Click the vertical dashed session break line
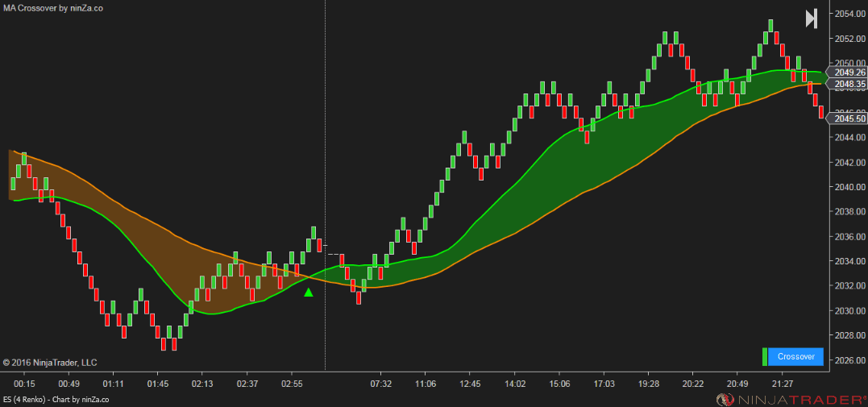The width and height of the screenshot is (868, 407). (325, 185)
